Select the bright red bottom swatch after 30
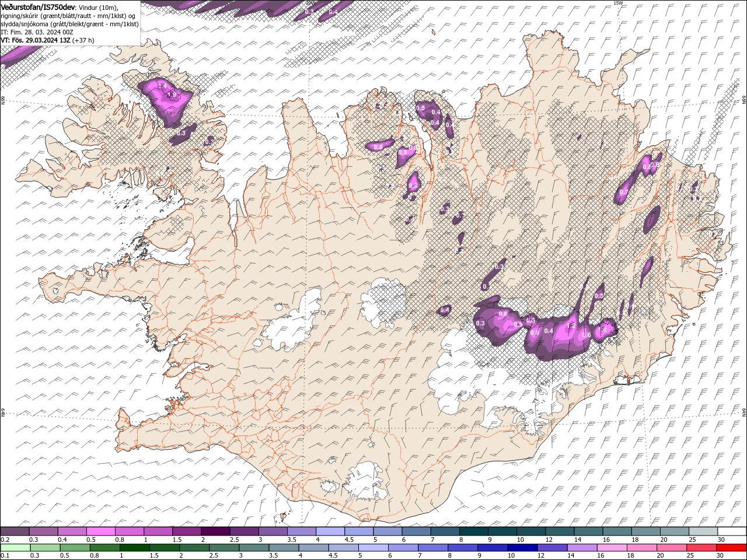The height and width of the screenshot is (560, 747). 731,548
